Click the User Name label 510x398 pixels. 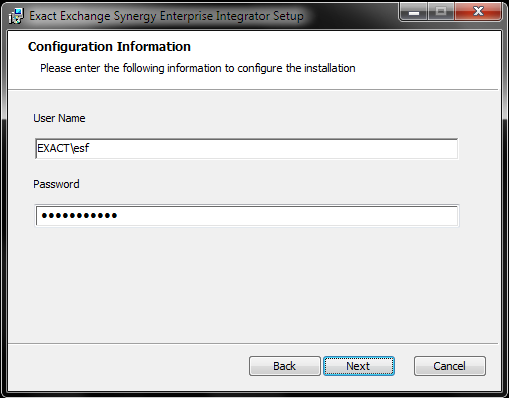click(59, 118)
